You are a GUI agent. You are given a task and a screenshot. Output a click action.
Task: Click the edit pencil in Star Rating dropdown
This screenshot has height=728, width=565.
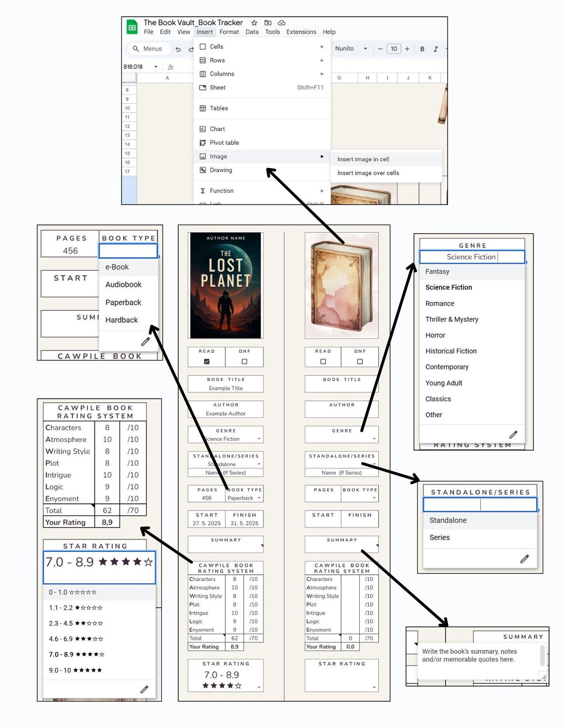tap(144, 689)
